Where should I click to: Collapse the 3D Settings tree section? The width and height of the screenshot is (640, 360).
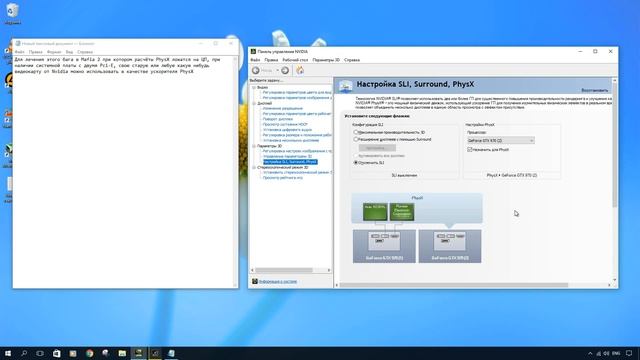tap(254, 146)
